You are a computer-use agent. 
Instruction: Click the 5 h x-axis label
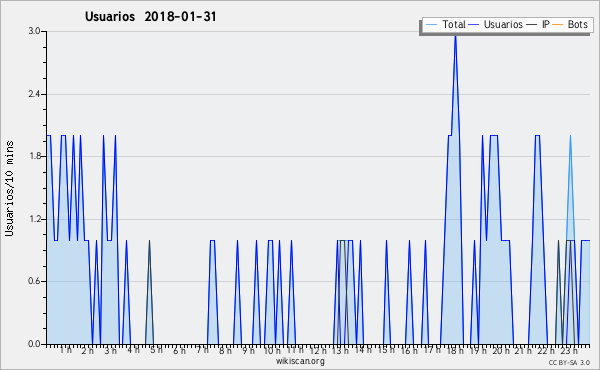point(156,350)
